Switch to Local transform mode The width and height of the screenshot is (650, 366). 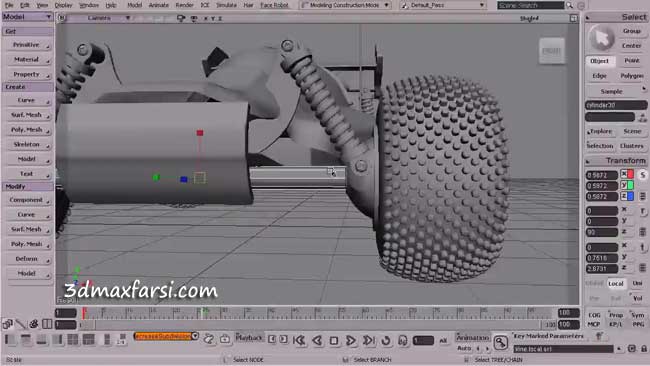(616, 284)
